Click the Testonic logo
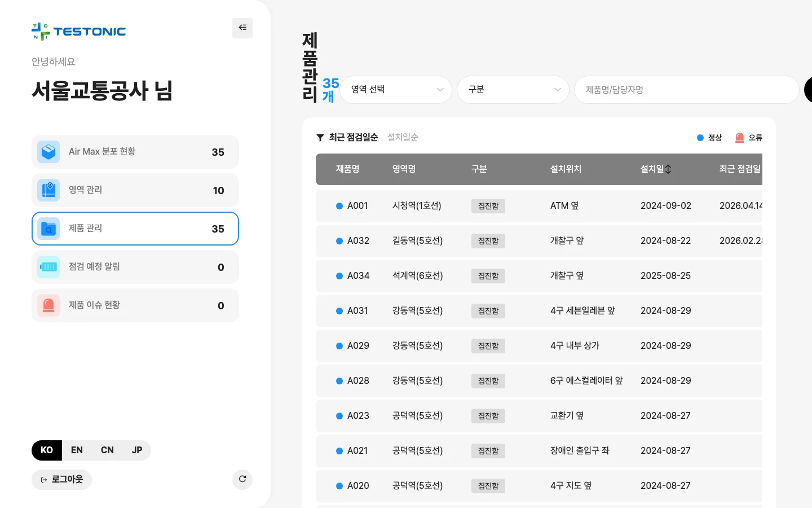Image resolution: width=812 pixels, height=508 pixels. (x=79, y=32)
